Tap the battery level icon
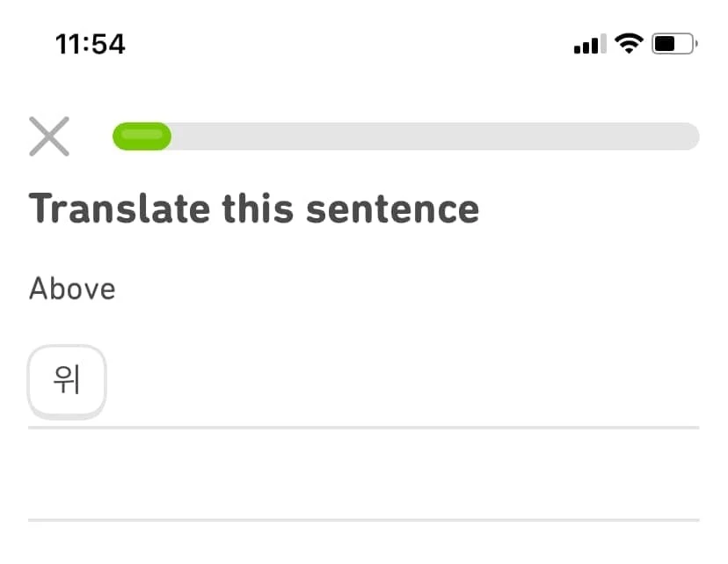Viewport: 728px width, 564px height. 673,43
